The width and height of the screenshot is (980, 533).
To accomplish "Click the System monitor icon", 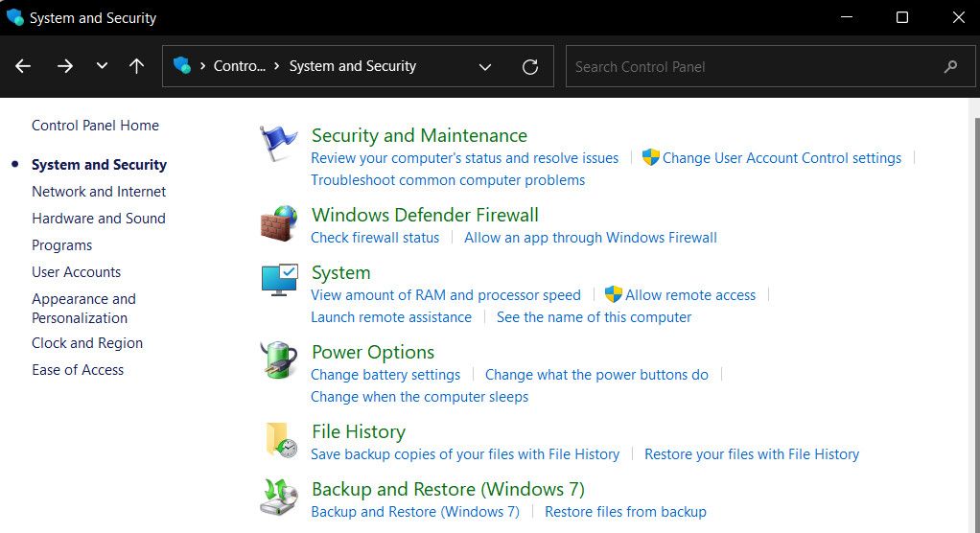I will [x=279, y=280].
